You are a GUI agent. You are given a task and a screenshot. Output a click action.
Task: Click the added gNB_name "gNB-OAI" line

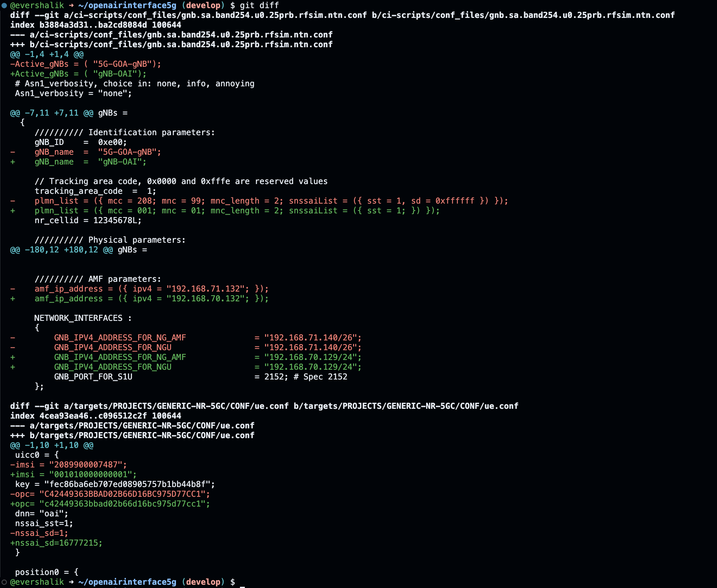tap(79, 162)
